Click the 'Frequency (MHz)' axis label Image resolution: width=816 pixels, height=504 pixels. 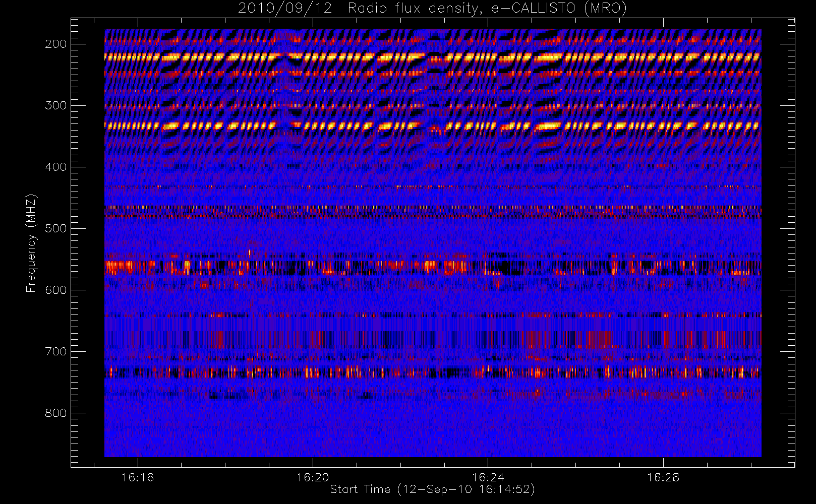click(x=31, y=243)
